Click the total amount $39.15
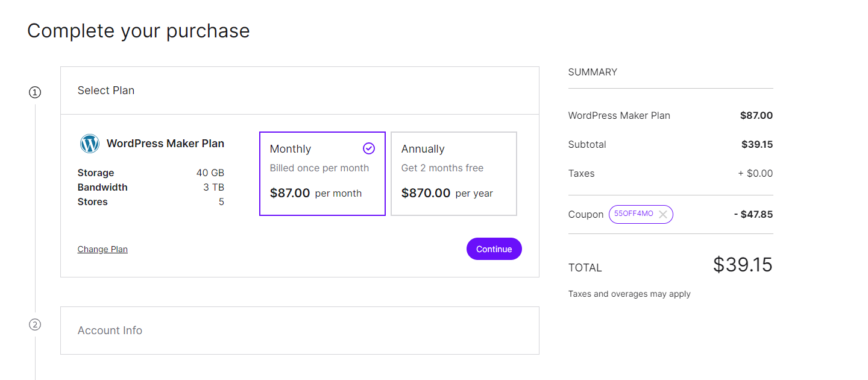The image size is (868, 380). click(x=743, y=265)
